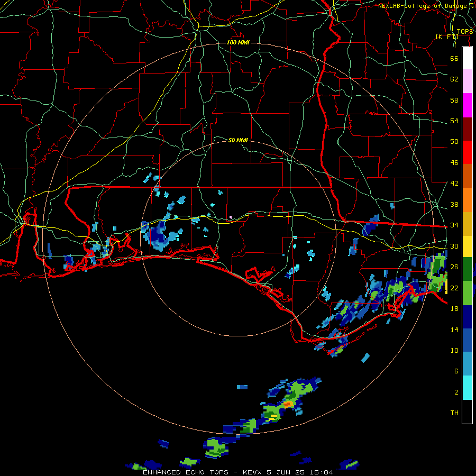Select the light green legend swatch
Image resolution: width=476 pixels, height=476 pixels.
[467, 294]
